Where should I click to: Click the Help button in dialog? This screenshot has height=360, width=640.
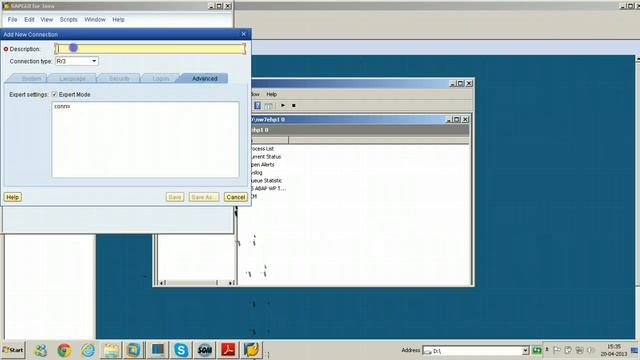coord(13,197)
